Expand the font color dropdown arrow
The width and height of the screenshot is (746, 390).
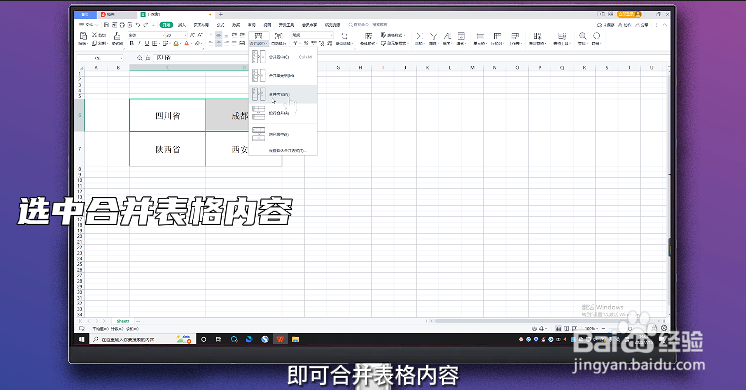(192, 44)
